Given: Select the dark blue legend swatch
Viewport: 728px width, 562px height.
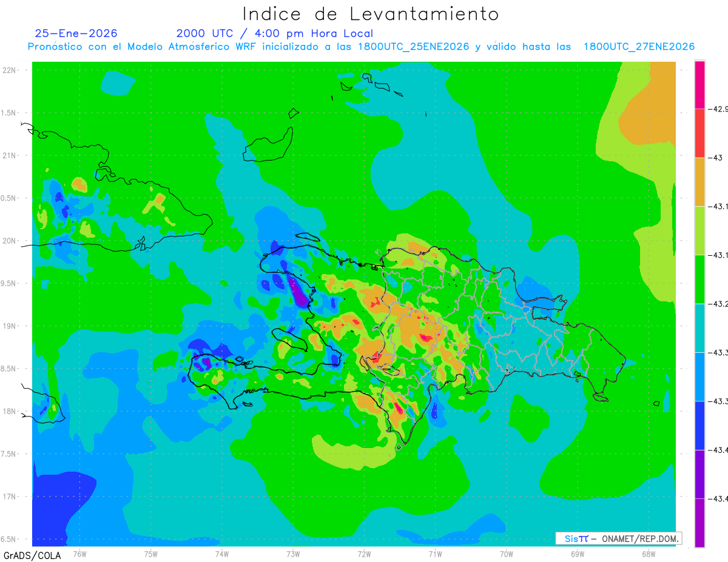Looking at the screenshot, I should point(699,425).
